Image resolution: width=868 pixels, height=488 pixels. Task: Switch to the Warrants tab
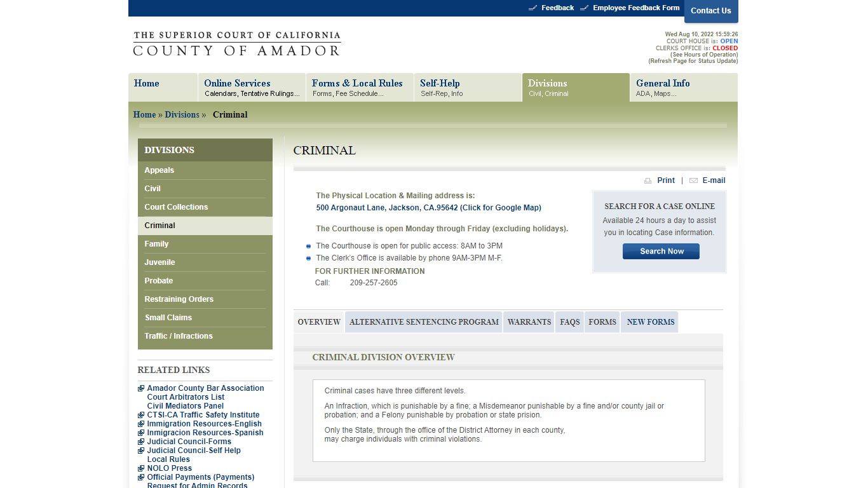click(x=529, y=322)
